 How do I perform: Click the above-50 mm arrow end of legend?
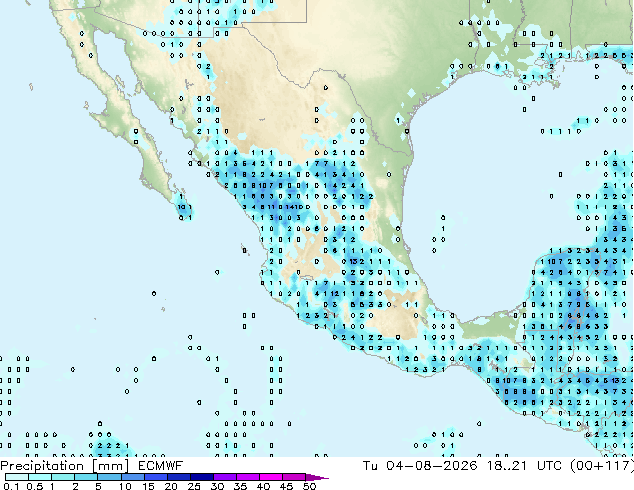click(x=317, y=477)
